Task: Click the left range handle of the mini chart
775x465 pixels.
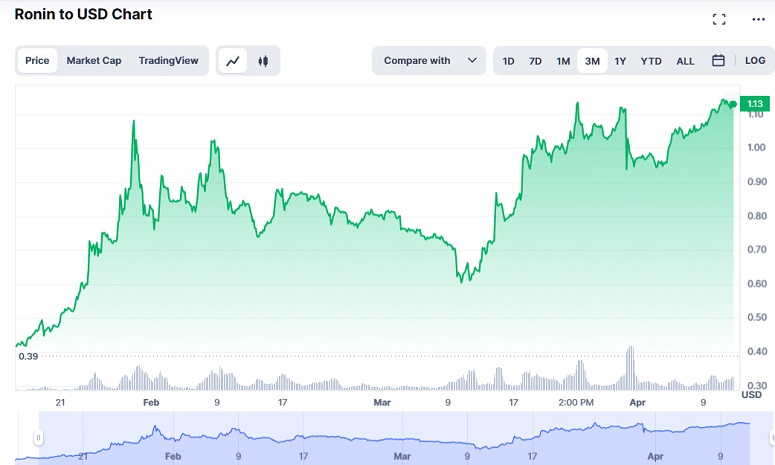Action: point(38,437)
